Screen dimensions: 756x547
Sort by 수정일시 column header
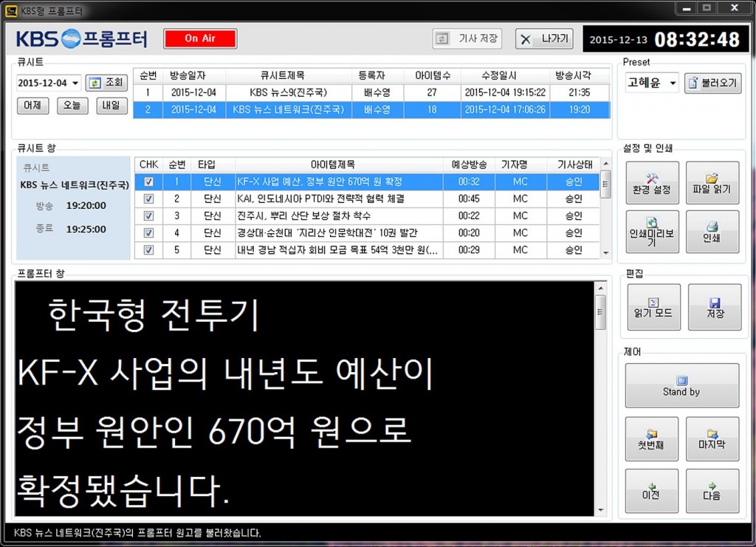point(505,75)
